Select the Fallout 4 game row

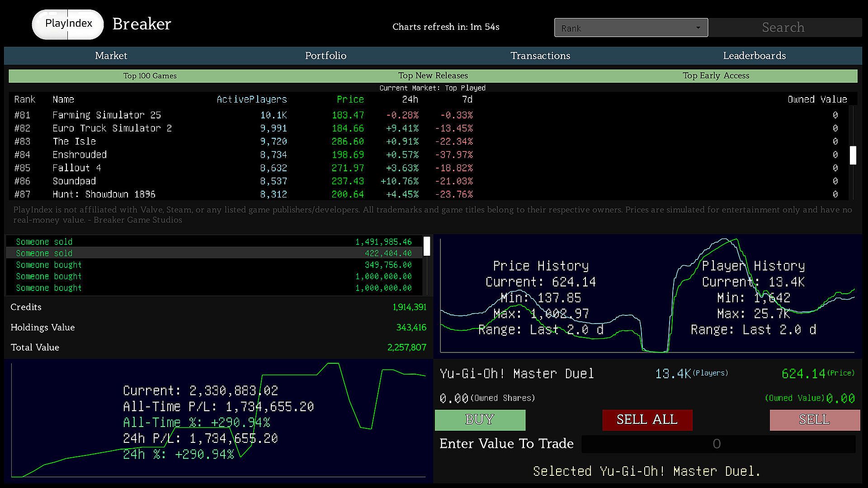point(429,168)
